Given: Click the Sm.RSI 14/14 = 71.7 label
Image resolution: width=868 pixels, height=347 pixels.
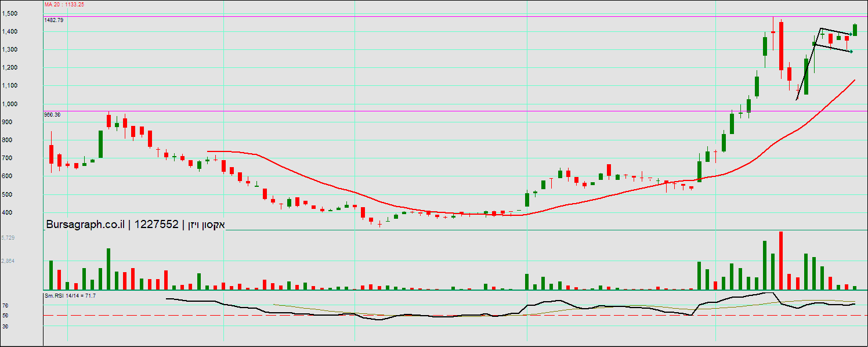Looking at the screenshot, I should coord(70,296).
